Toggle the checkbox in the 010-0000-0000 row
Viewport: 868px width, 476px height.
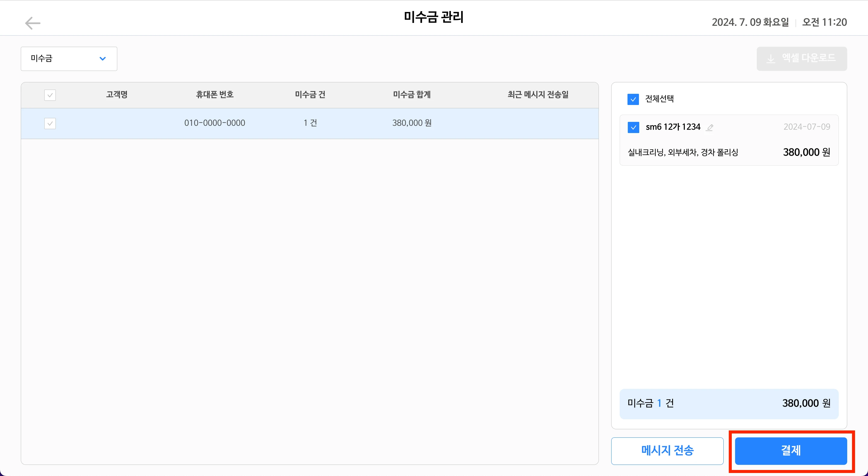click(x=50, y=123)
